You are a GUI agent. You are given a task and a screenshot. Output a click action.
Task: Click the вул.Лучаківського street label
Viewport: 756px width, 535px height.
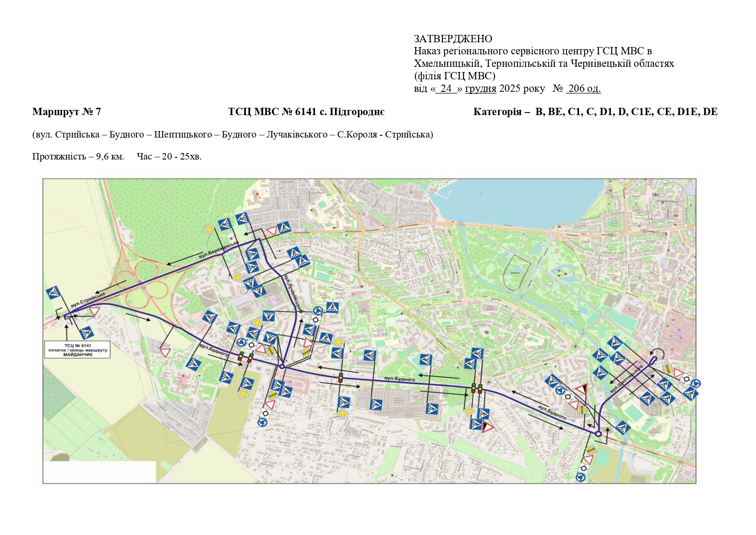[293, 292]
